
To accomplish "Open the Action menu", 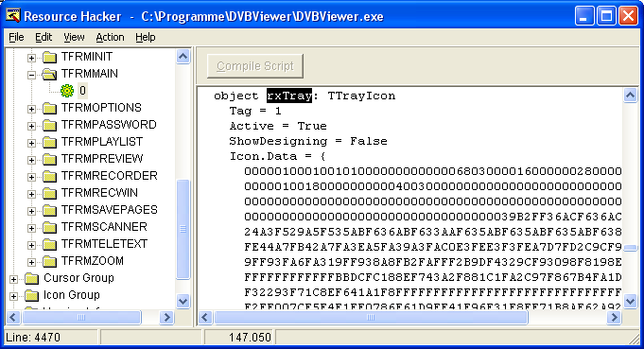I will click(x=110, y=38).
